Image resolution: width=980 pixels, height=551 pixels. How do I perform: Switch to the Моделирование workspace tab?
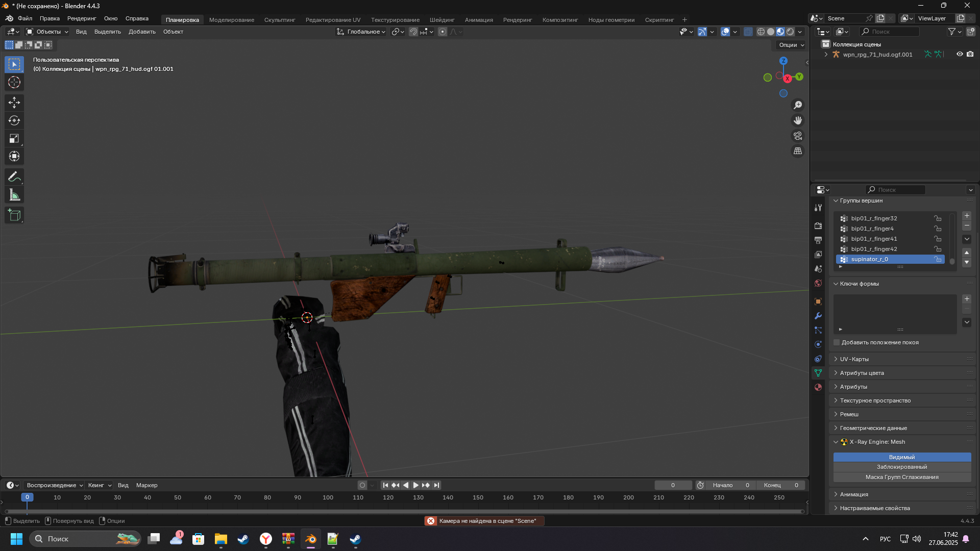[231, 20]
